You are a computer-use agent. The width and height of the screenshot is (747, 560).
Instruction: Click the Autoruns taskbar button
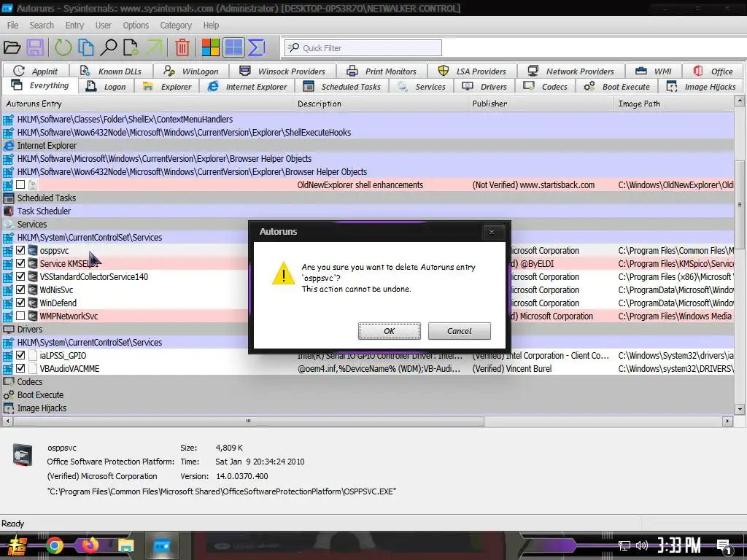[x=162, y=545]
